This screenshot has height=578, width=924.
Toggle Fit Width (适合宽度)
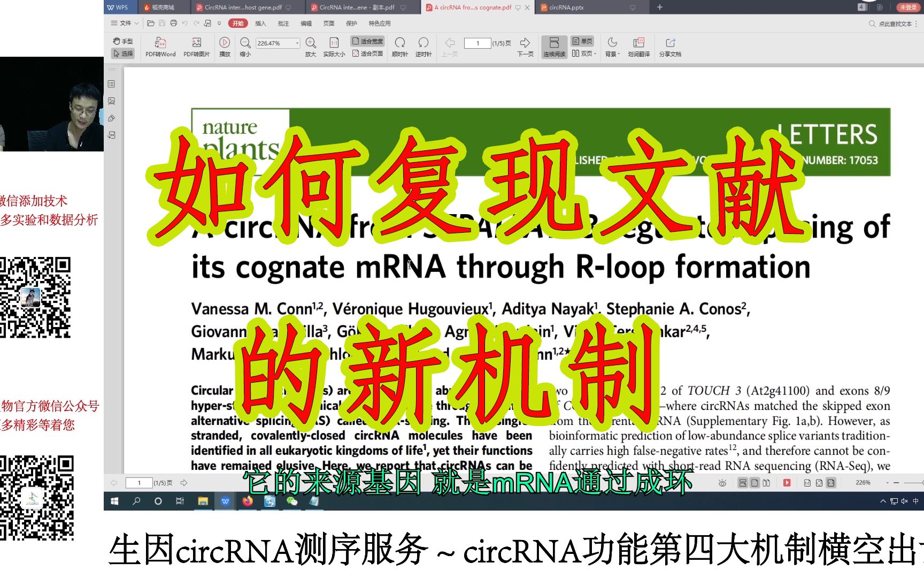[367, 41]
